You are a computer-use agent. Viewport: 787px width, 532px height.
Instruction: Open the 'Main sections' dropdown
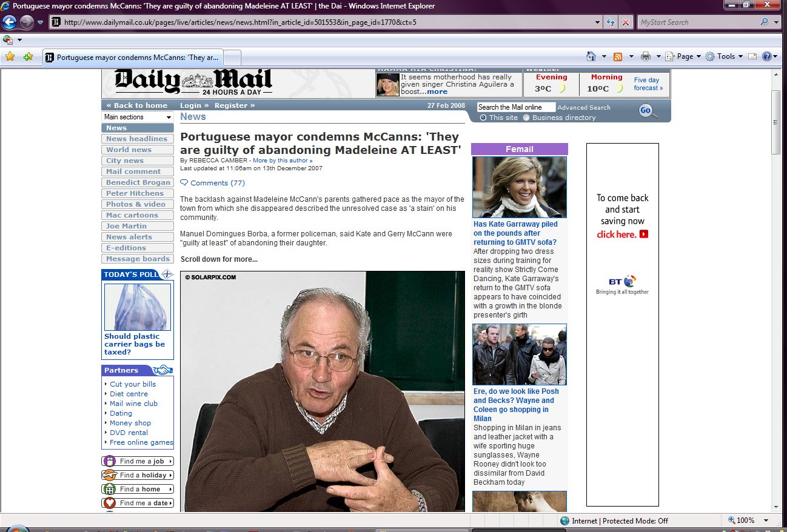tap(138, 117)
